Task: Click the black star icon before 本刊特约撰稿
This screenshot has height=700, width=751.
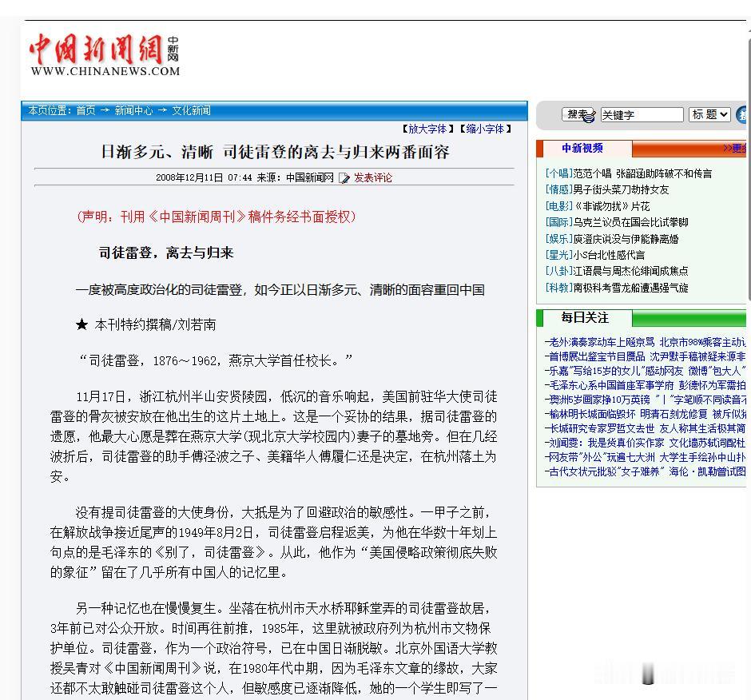Action: [x=82, y=325]
